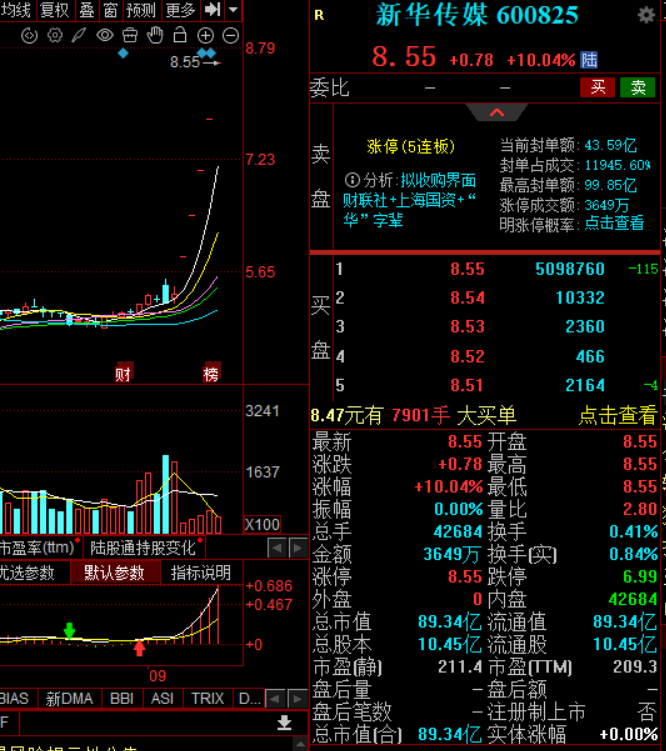Click buy level 1 price 8.55
Image resolution: width=666 pixels, height=751 pixels.
point(467,269)
